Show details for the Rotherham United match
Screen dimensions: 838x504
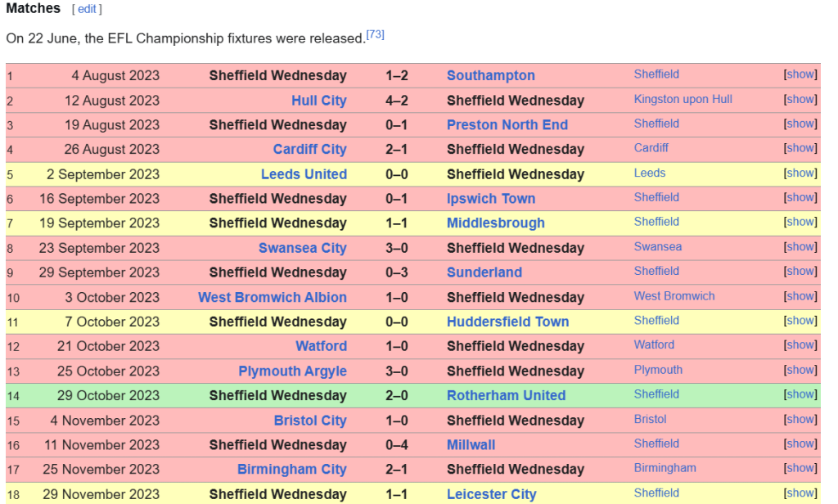click(x=800, y=394)
